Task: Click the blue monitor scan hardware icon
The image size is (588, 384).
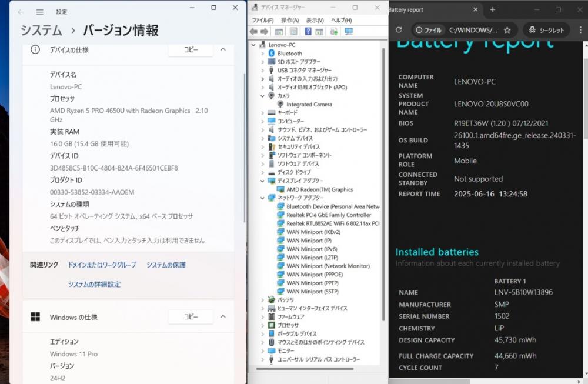Action: coord(349,32)
